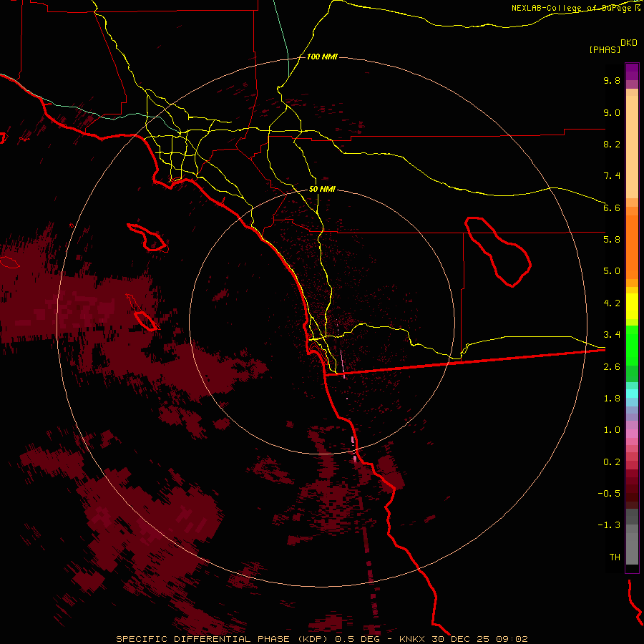644x644 pixels.
Task: Click the 7.4 value on the color scale
Action: tap(612, 176)
